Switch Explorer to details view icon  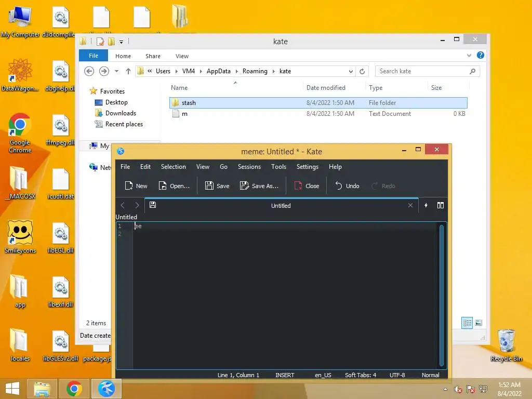tap(467, 323)
